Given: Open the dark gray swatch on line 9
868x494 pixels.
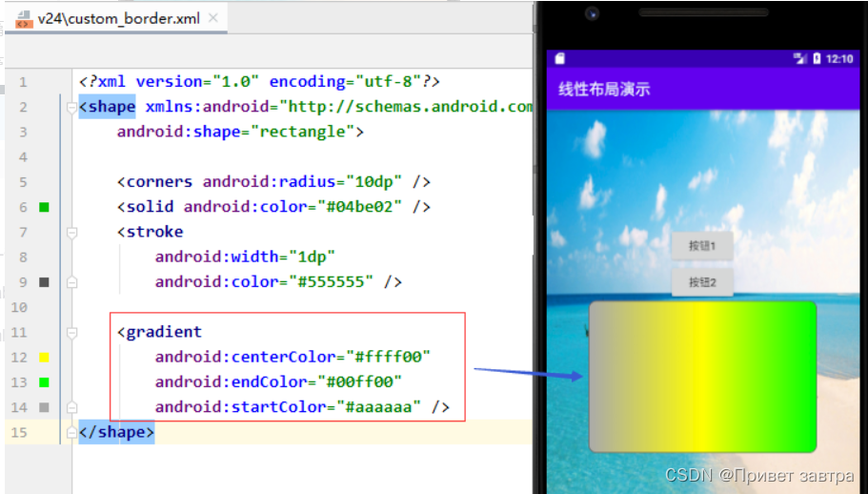Looking at the screenshot, I should click(44, 282).
